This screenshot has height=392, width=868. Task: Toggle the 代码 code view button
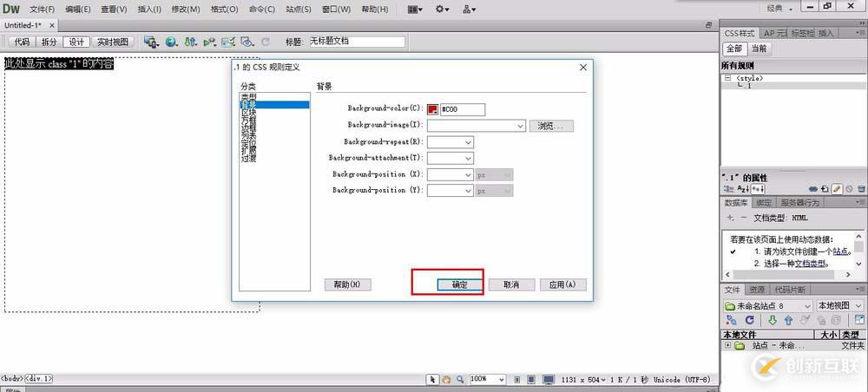pyautogui.click(x=22, y=42)
